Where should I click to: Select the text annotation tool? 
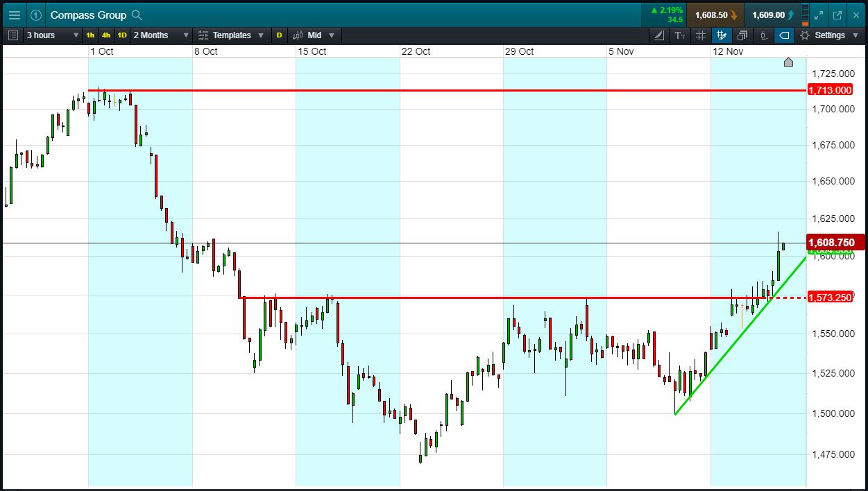679,35
